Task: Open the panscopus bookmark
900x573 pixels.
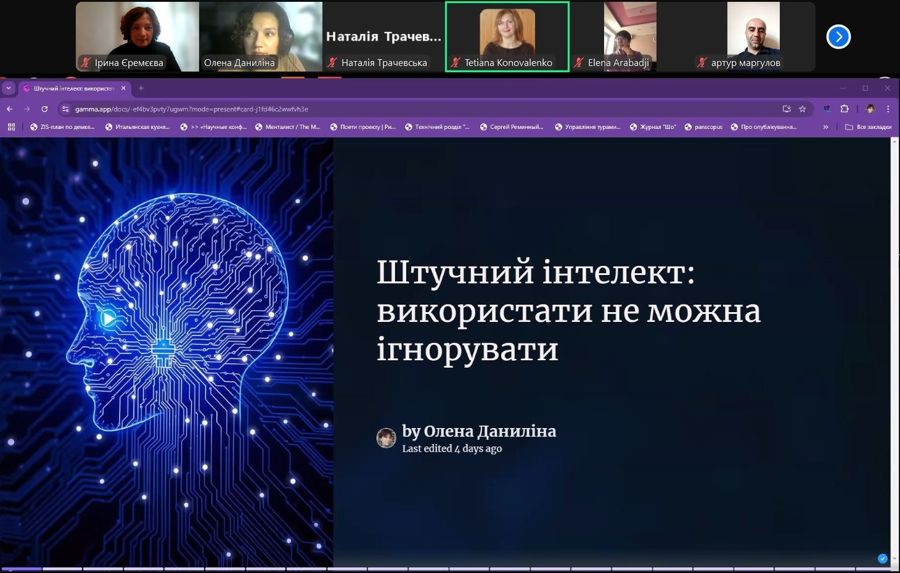Action: point(704,127)
